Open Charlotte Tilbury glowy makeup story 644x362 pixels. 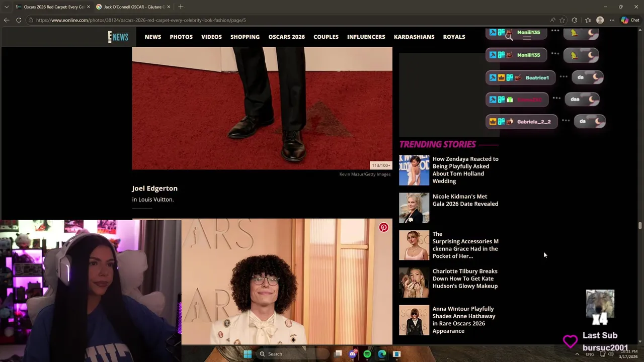tap(465, 279)
